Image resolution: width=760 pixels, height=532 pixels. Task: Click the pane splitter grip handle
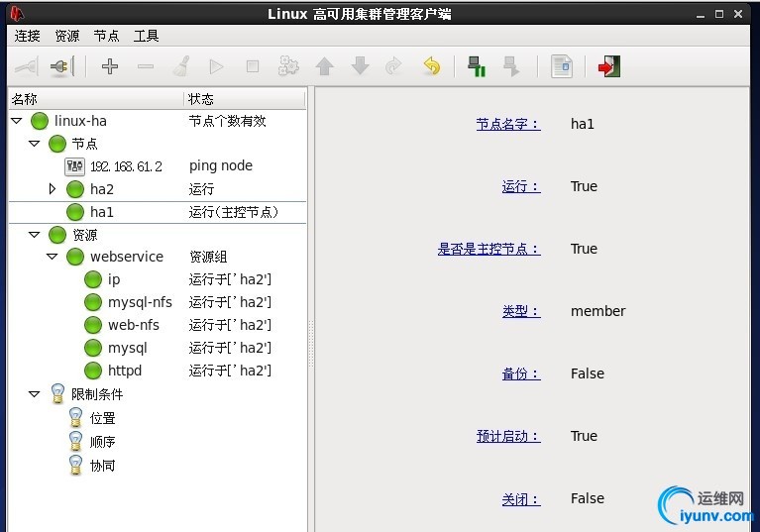point(311,343)
